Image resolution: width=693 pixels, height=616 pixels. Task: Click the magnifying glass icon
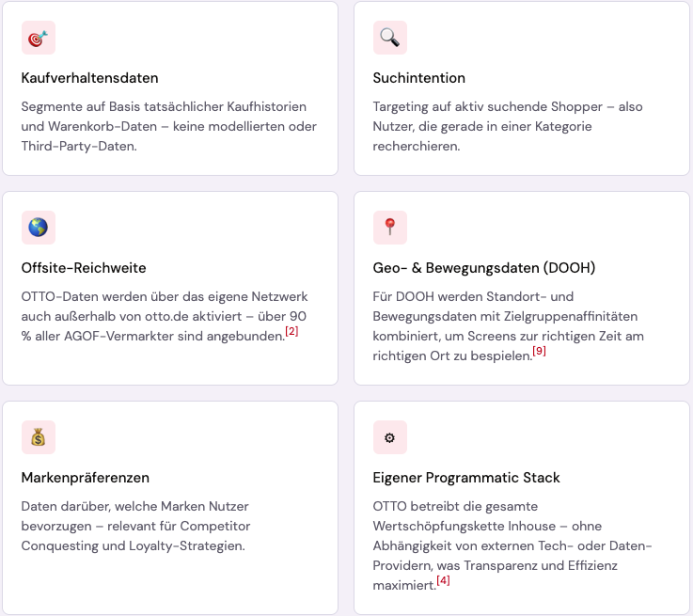point(390,38)
